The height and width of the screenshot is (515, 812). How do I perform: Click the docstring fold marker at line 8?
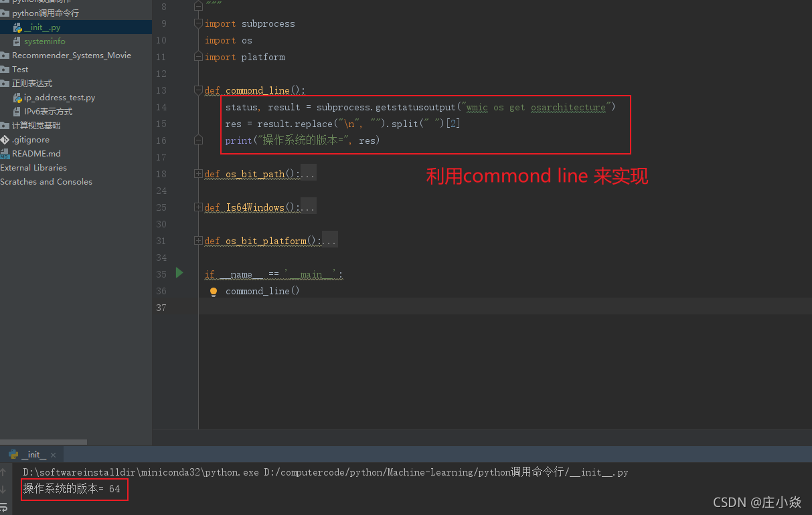coord(198,6)
